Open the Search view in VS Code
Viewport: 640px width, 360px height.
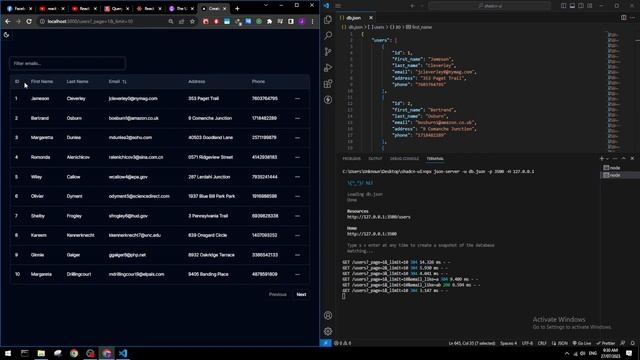[x=328, y=36]
